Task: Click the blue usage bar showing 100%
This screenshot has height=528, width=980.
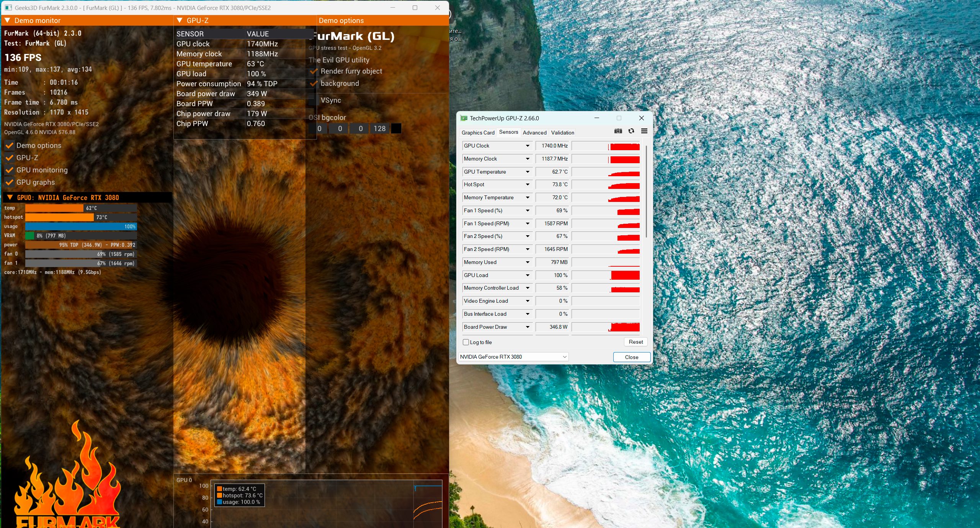Action: (x=81, y=226)
